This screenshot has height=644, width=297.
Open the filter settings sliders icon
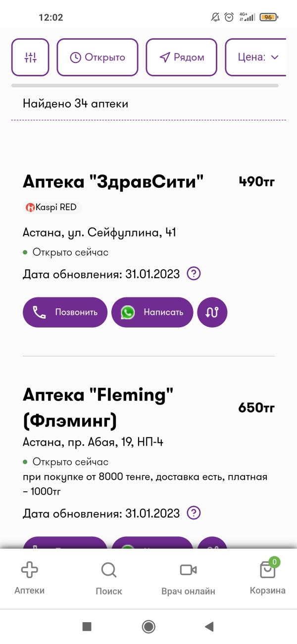pos(30,58)
